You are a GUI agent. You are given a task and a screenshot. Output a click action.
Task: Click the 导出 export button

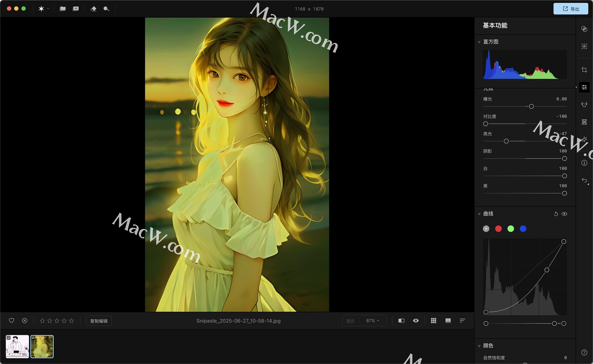[x=570, y=9]
